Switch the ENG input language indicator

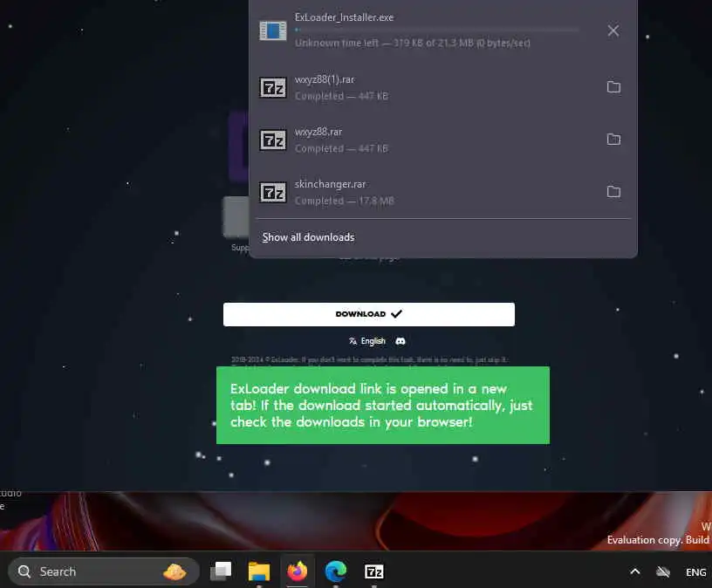[695, 571]
